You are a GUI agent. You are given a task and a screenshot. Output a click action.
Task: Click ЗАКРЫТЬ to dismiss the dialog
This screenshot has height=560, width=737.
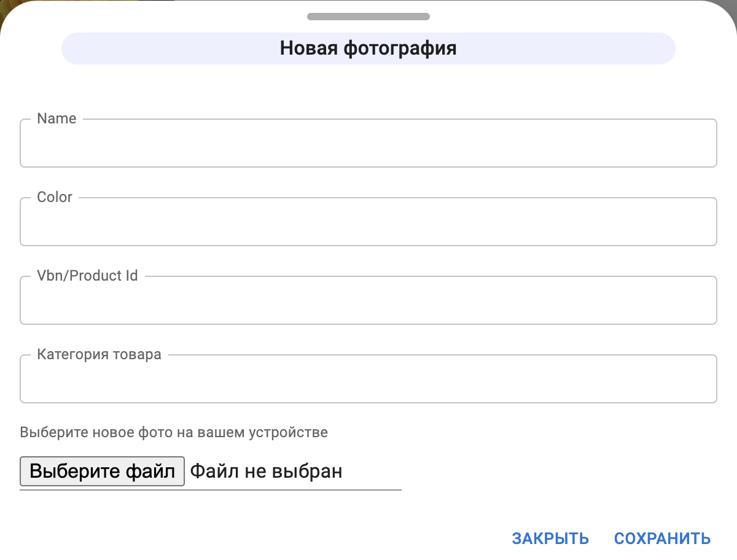pyautogui.click(x=550, y=538)
